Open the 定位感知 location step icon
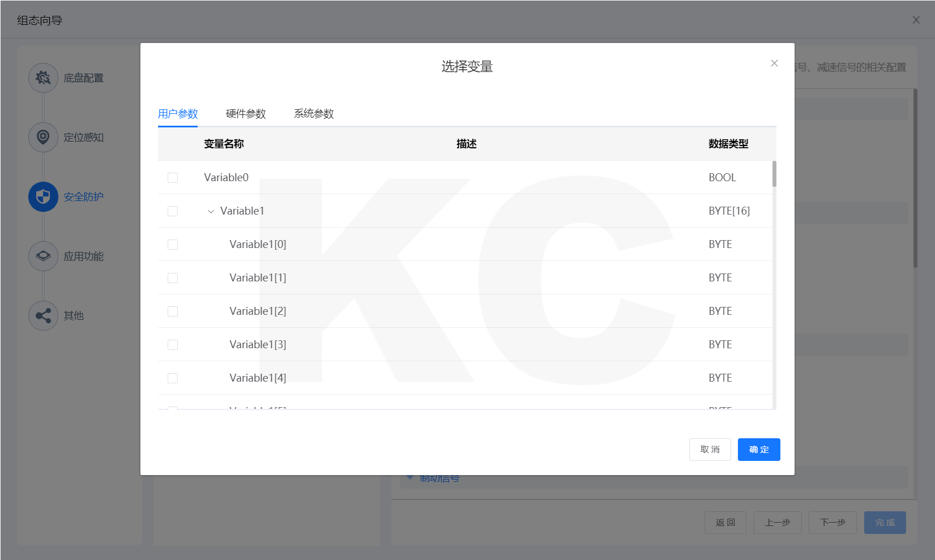The image size is (935, 560). coord(43,137)
